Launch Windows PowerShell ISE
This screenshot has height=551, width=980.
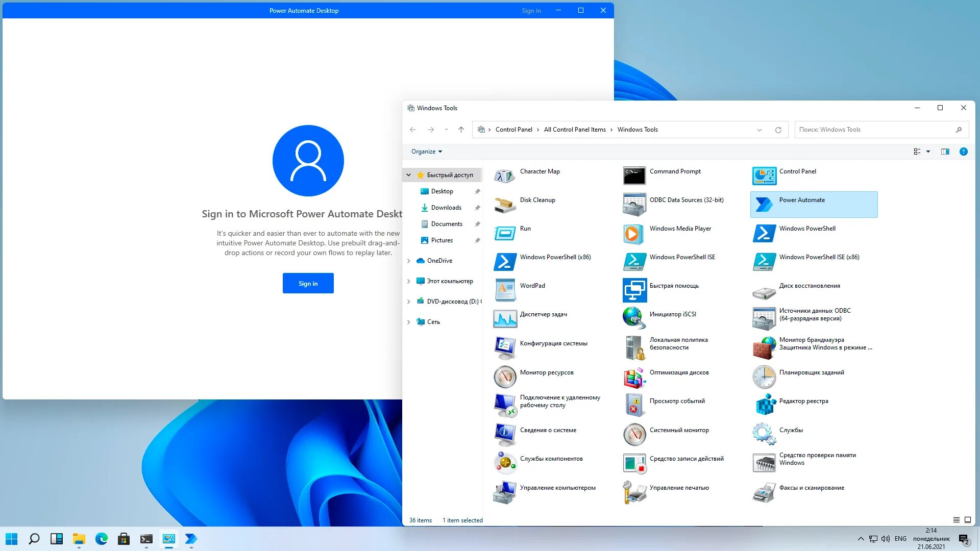(682, 257)
